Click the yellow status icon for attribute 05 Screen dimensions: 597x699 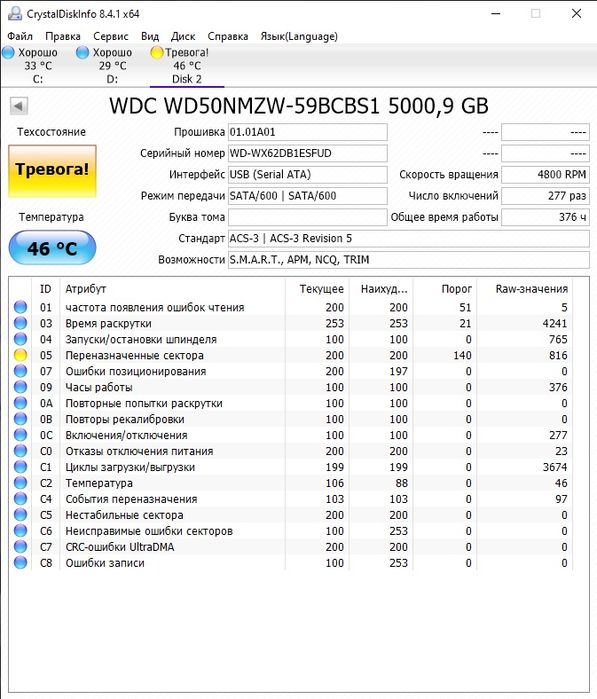coord(21,355)
